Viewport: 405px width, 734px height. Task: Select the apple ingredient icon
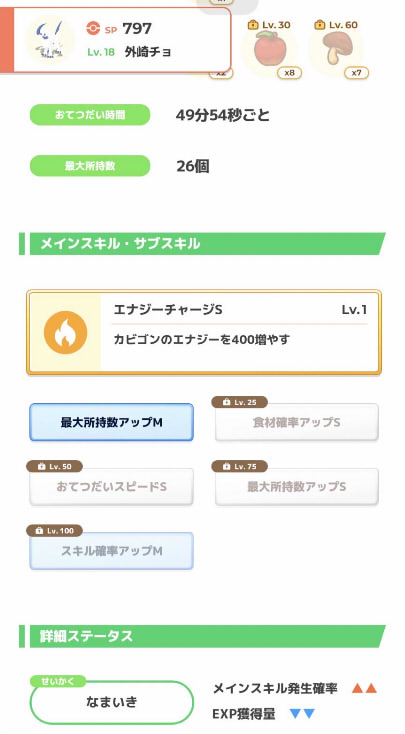point(270,48)
